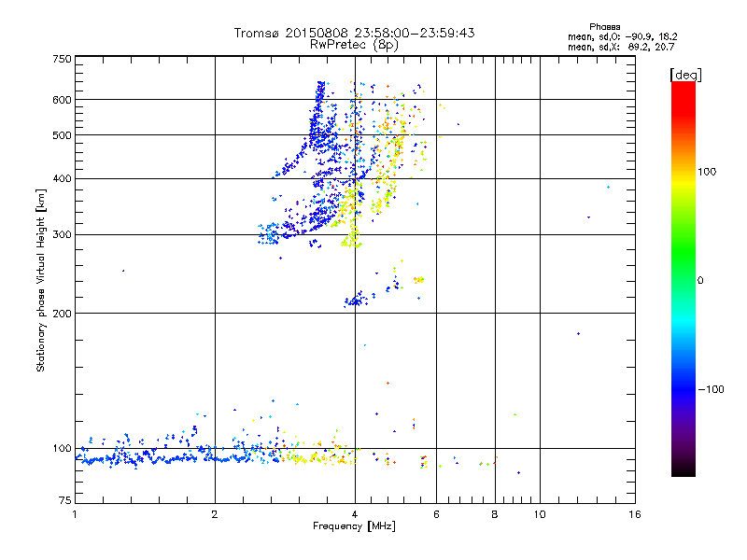Click the RwPretec (8p) subtitle
Viewport: 747px width, 560px height.
(x=355, y=44)
